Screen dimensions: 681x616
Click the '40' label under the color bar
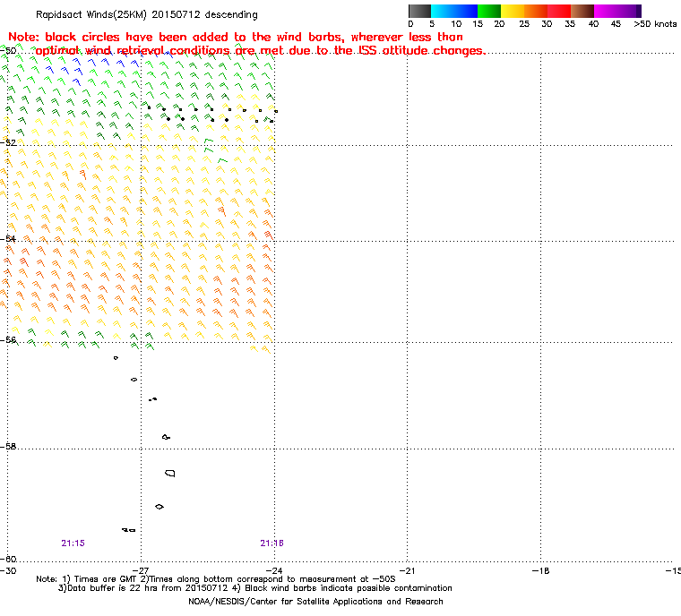pyautogui.click(x=593, y=24)
